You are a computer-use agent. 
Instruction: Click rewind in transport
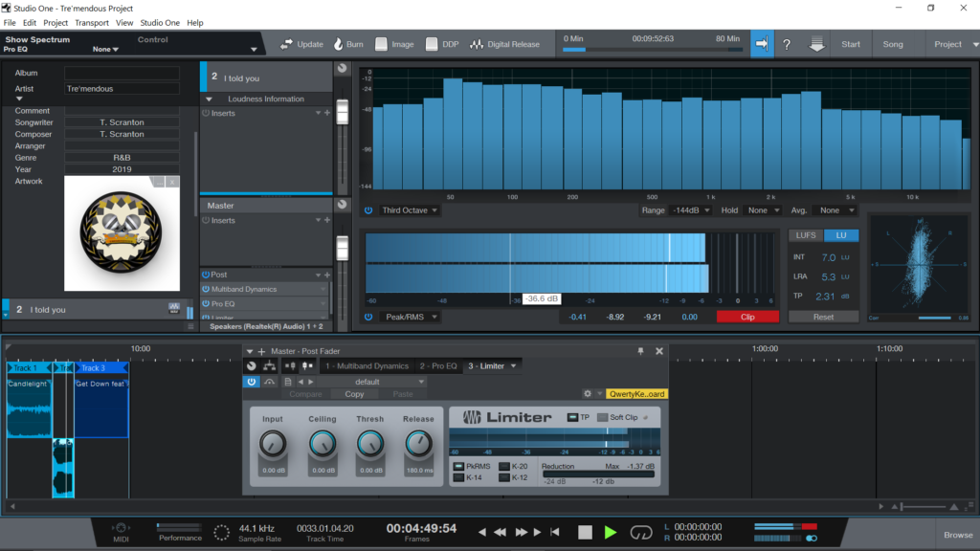(500, 532)
